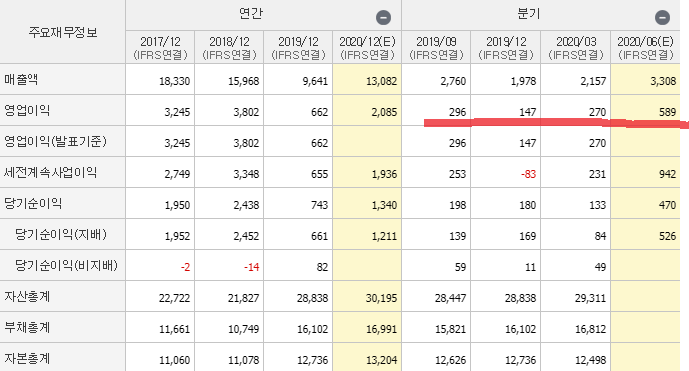Select the 자산총계 row label

click(27, 297)
